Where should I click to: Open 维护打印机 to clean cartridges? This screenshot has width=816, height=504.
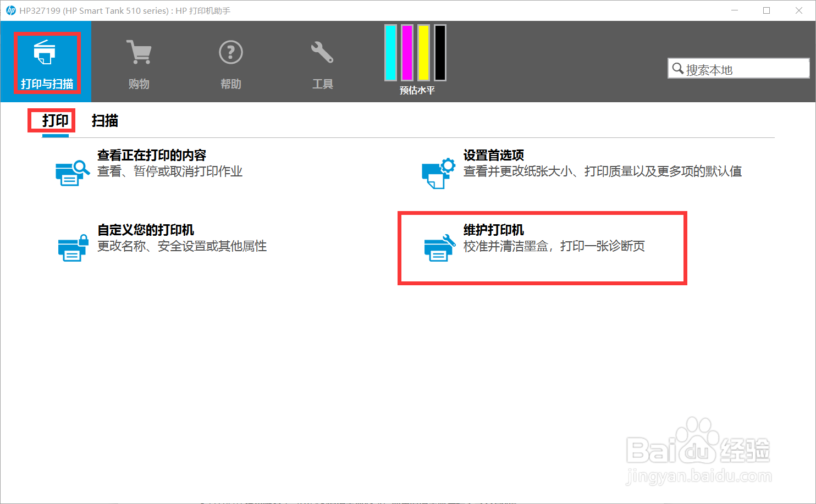pos(493,230)
